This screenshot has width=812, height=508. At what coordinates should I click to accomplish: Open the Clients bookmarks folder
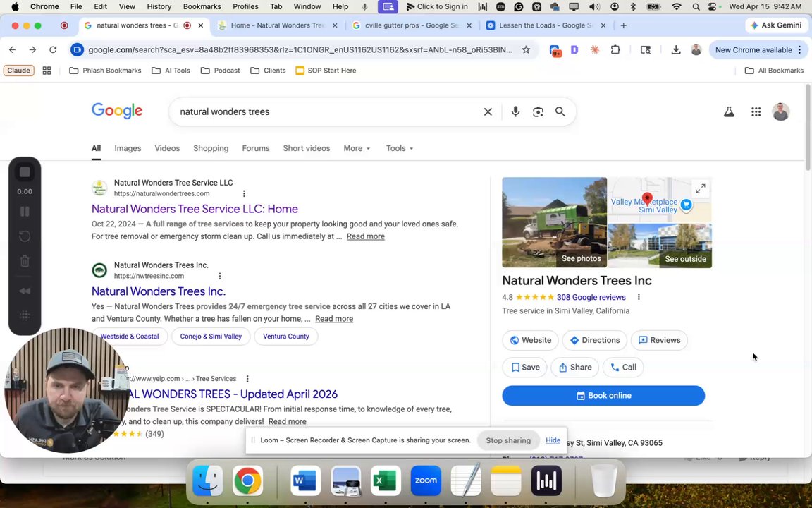tap(268, 71)
